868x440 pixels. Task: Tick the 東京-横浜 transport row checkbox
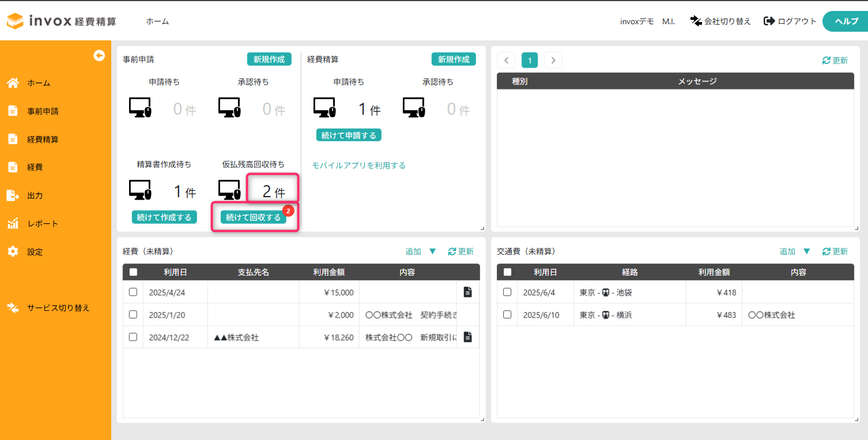coord(507,314)
